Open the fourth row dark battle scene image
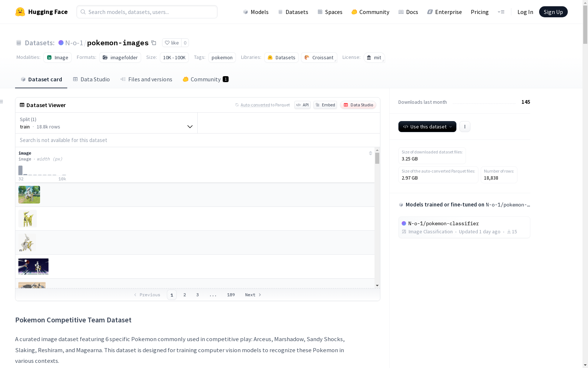Screen dimensions: 588x368 tap(33, 266)
